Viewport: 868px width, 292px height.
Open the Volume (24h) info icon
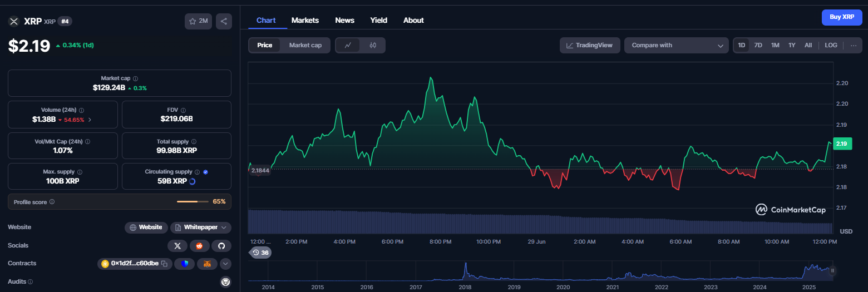point(82,110)
